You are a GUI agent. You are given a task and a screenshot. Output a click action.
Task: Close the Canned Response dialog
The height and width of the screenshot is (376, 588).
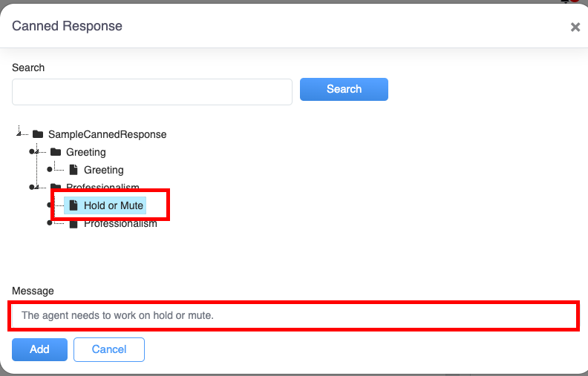point(575,27)
